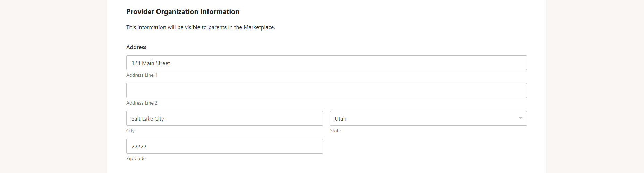Open the State dropdown showing Utah

tap(428, 118)
